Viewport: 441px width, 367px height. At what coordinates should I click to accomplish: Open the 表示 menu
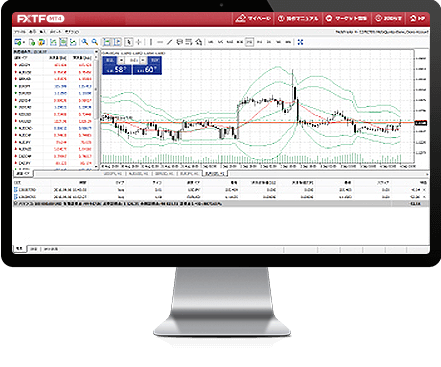click(32, 32)
